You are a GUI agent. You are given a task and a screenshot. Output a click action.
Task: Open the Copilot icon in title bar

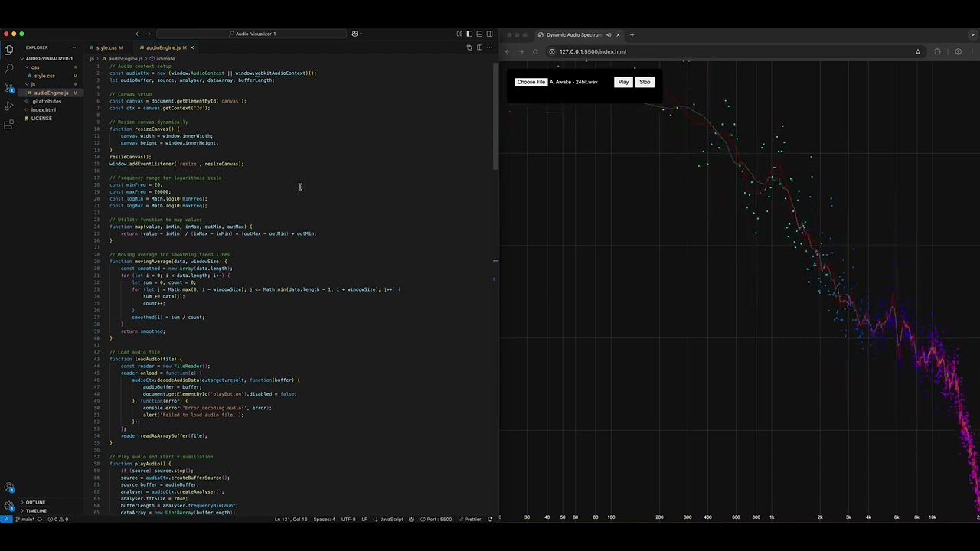[355, 34]
